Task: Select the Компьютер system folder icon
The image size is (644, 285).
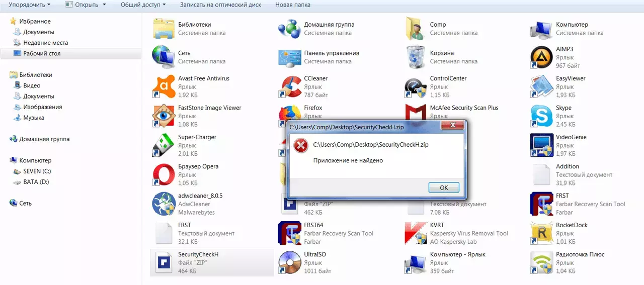Action: point(541,29)
